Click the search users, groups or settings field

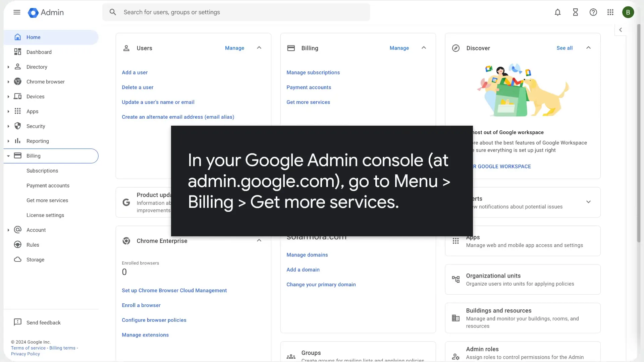pyautogui.click(x=236, y=12)
